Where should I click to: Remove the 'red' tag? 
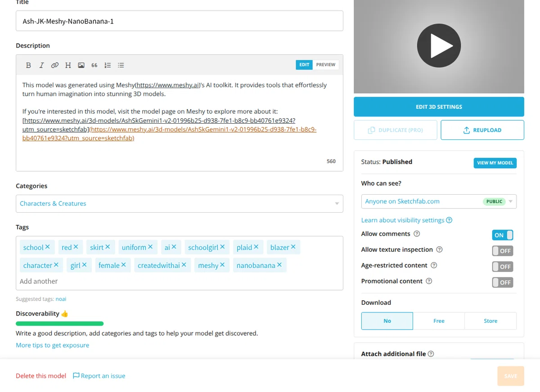pos(76,247)
